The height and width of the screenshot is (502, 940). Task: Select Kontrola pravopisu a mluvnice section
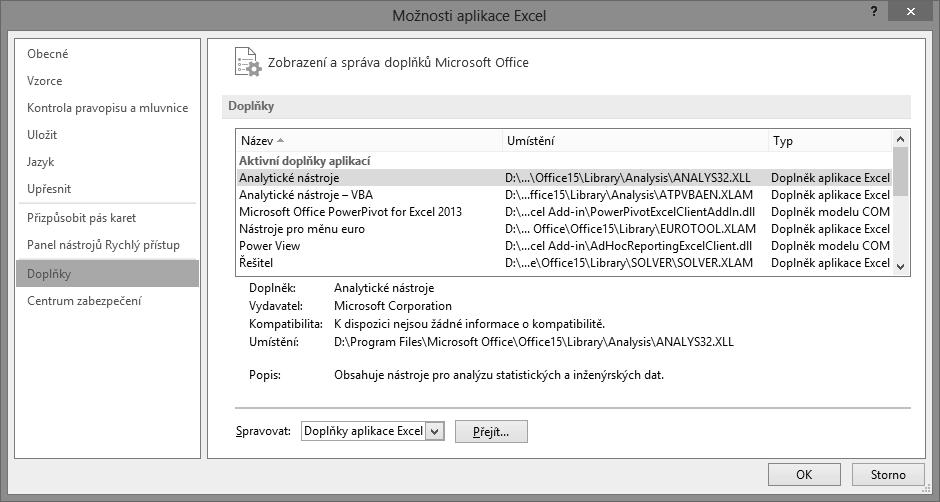point(107,108)
